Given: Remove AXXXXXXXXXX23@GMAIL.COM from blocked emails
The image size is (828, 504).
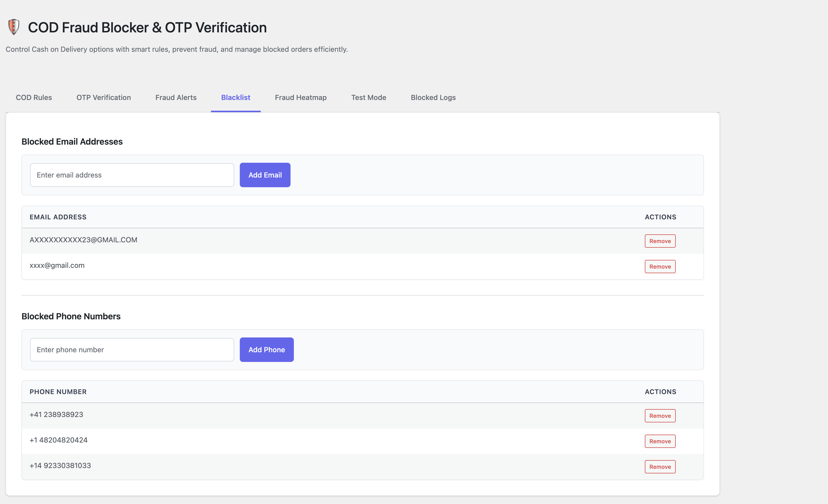Looking at the screenshot, I should 660,241.
